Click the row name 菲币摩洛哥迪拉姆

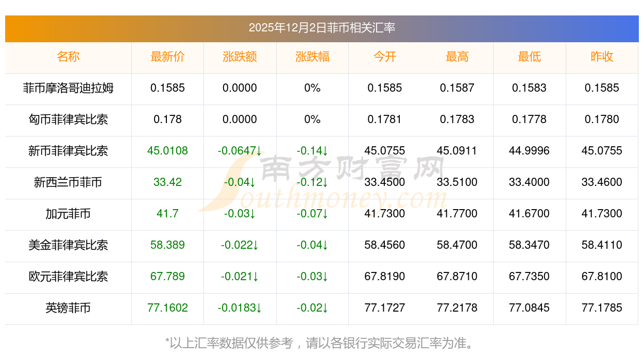(x=68, y=88)
